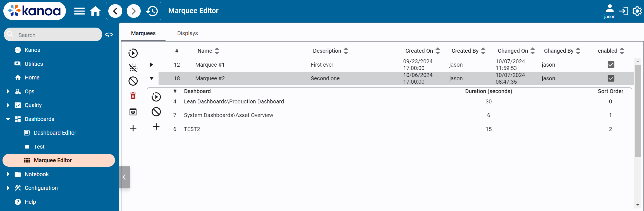644x211 pixels.
Task: Navigate back with the left arrow button
Action: click(x=115, y=11)
